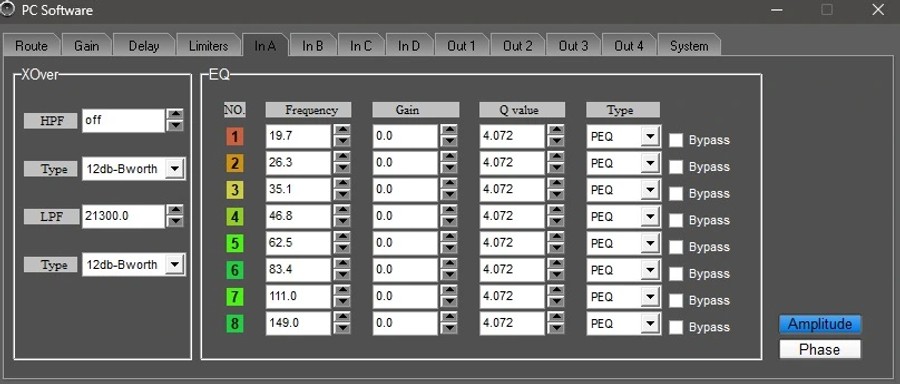
Task: Expand Type dropdown for EQ band 6
Action: point(650,270)
